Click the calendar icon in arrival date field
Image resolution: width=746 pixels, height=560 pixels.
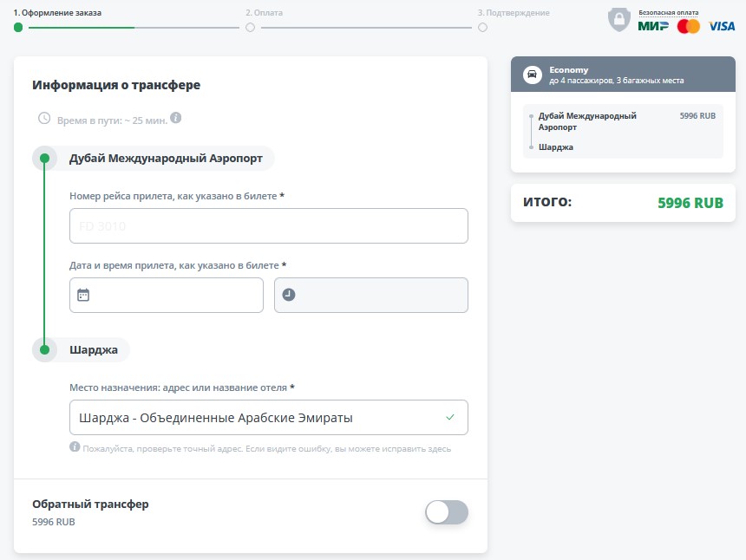pos(83,295)
